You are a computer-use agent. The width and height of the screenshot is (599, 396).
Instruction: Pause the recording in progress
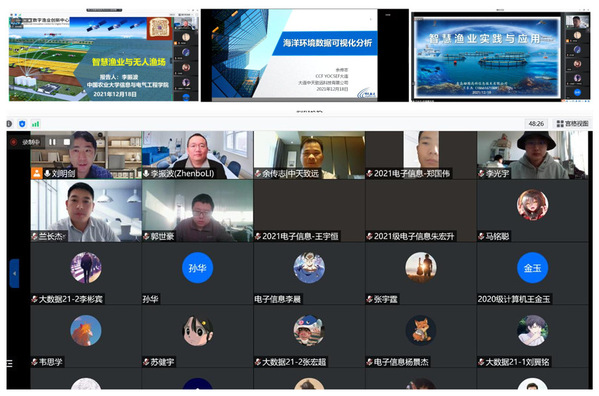pos(52,142)
